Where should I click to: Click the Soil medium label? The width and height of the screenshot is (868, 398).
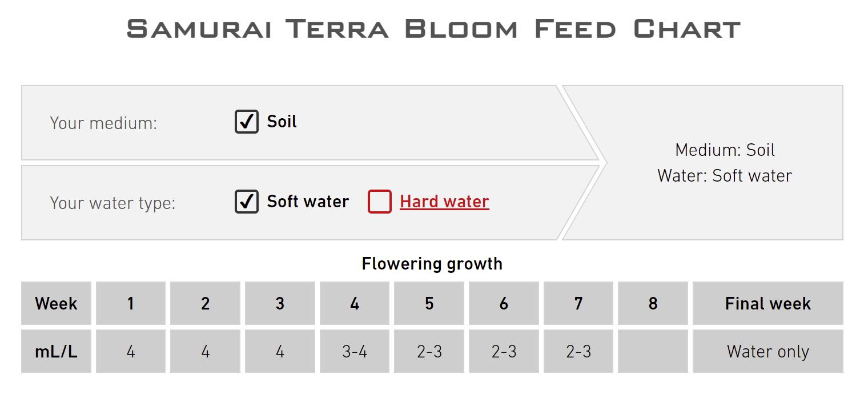tap(282, 122)
